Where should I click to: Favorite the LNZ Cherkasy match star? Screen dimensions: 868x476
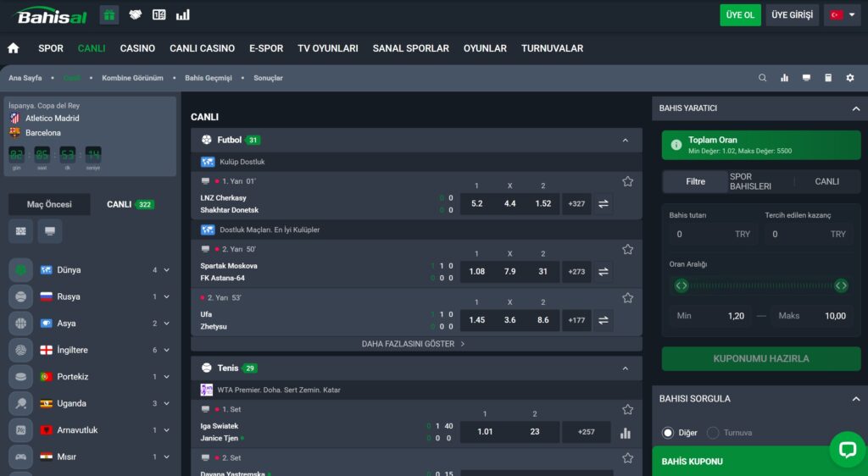coord(627,181)
